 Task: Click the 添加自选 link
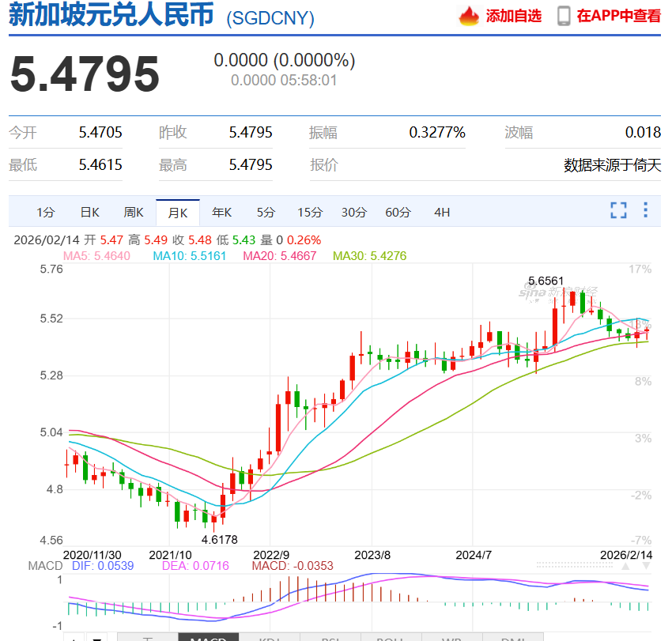point(513,16)
